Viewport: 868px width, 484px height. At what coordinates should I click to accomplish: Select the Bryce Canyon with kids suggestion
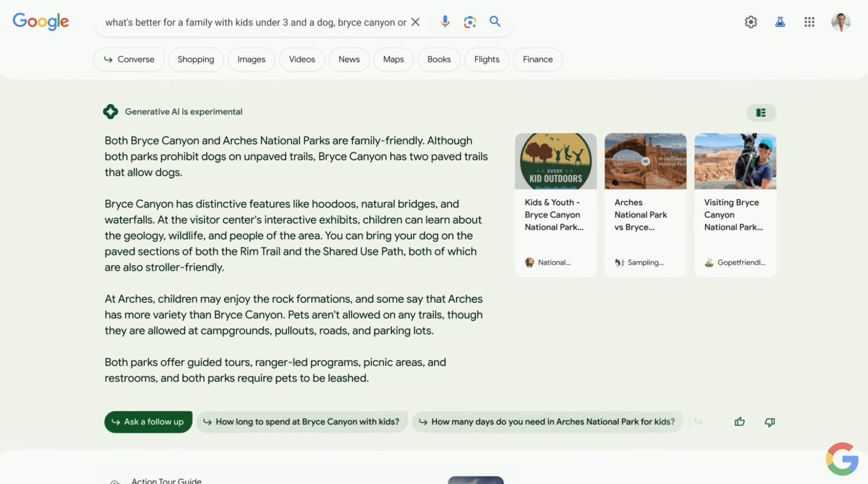302,422
